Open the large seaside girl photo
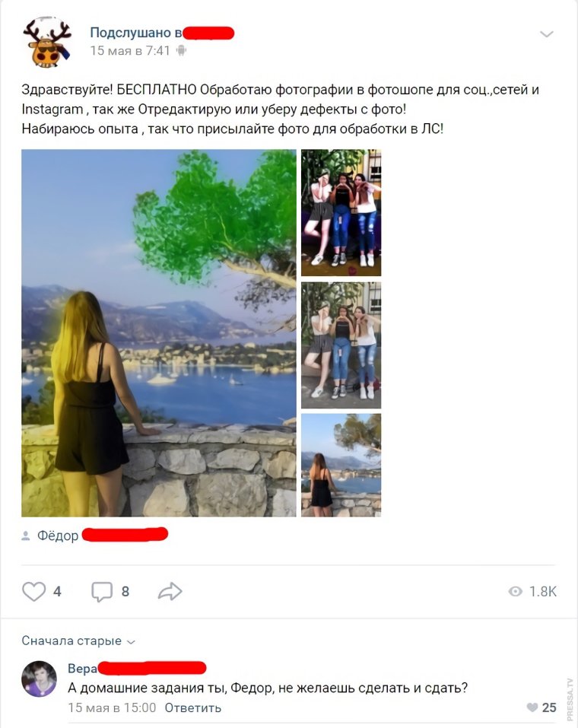 pos(159,333)
